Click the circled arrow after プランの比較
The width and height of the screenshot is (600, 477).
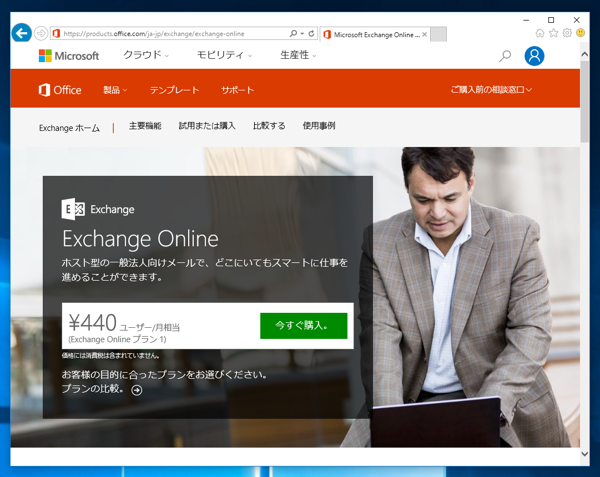[x=137, y=390]
